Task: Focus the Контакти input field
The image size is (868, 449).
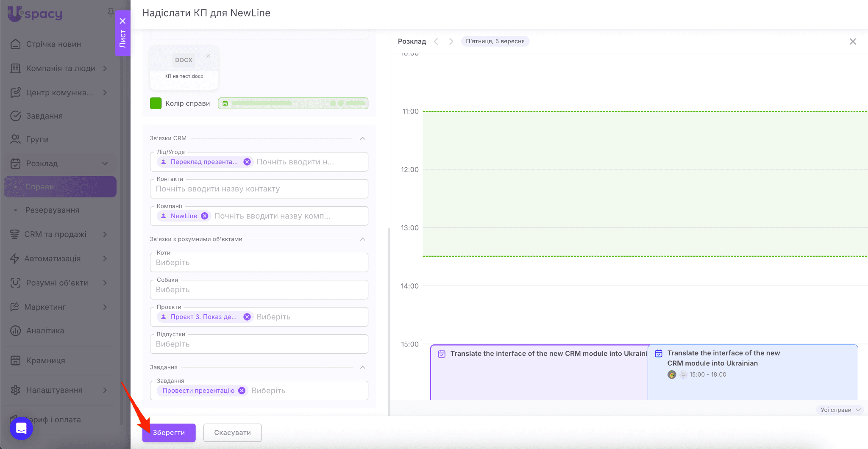Action: pos(259,189)
